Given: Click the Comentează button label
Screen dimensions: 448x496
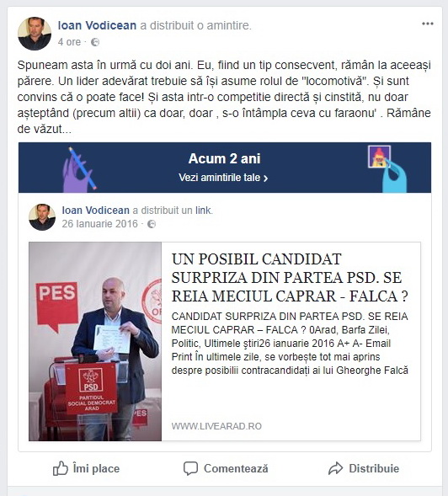Looking at the screenshot, I should (236, 468).
